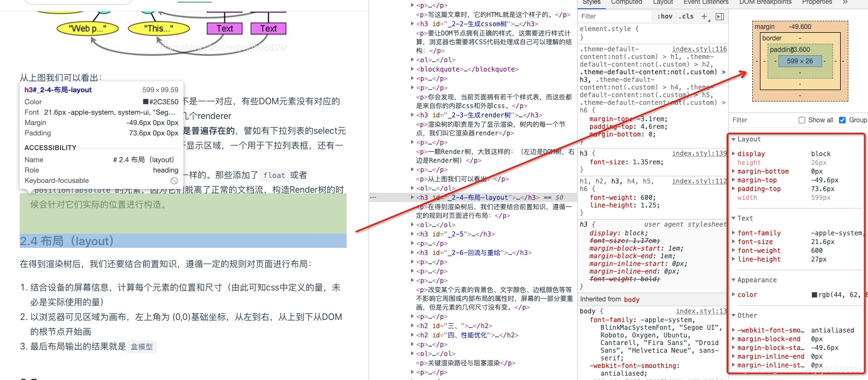The width and height of the screenshot is (868, 380).
Task: Click the line-height: 1.25 declaration
Action: tap(625, 205)
